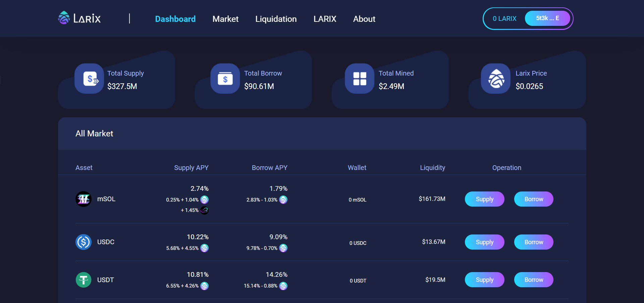The image size is (644, 303).
Task: Click the Borrow APY column header
Action: [x=269, y=168]
